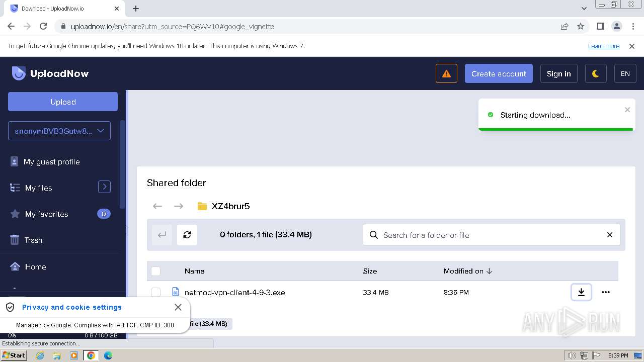Click the go-up-level return arrow button

click(x=162, y=235)
